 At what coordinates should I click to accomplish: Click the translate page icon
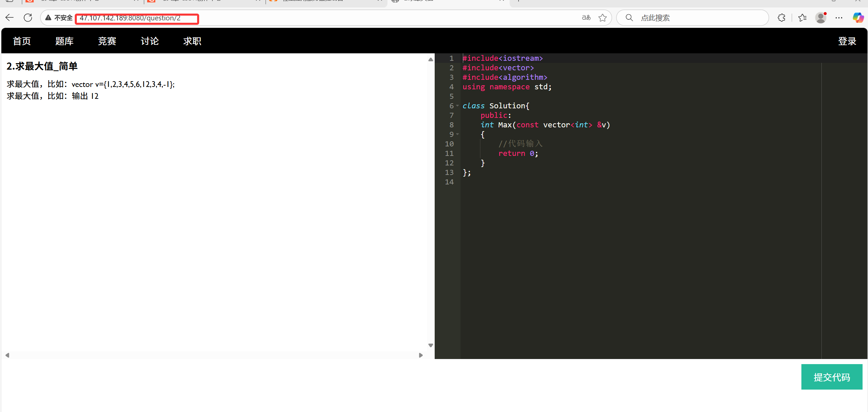[586, 18]
